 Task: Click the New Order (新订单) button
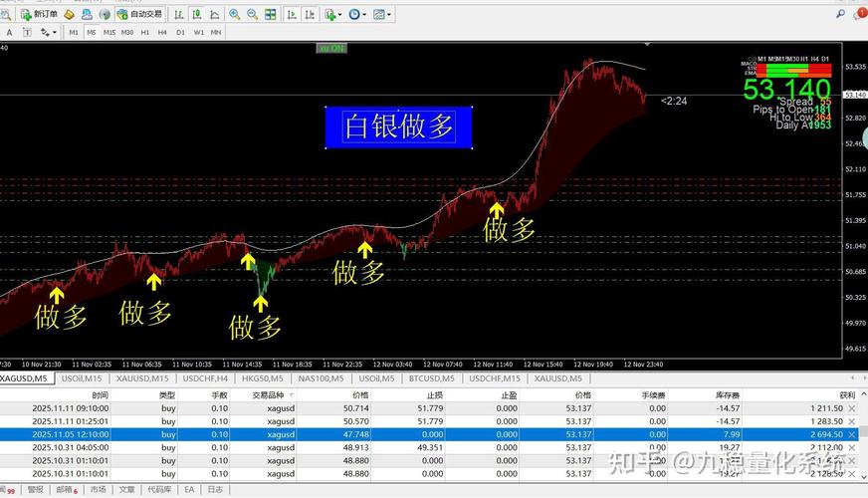(39, 14)
